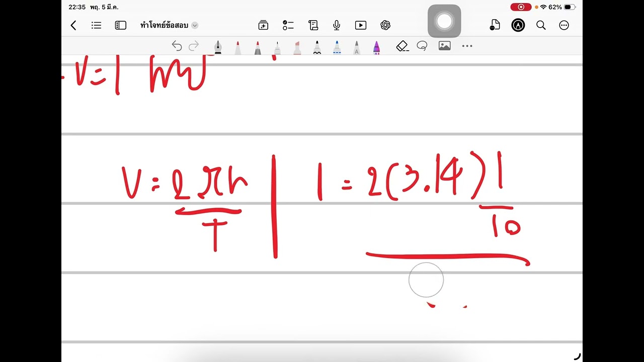Open the more options ellipsis menu

pyautogui.click(x=564, y=25)
